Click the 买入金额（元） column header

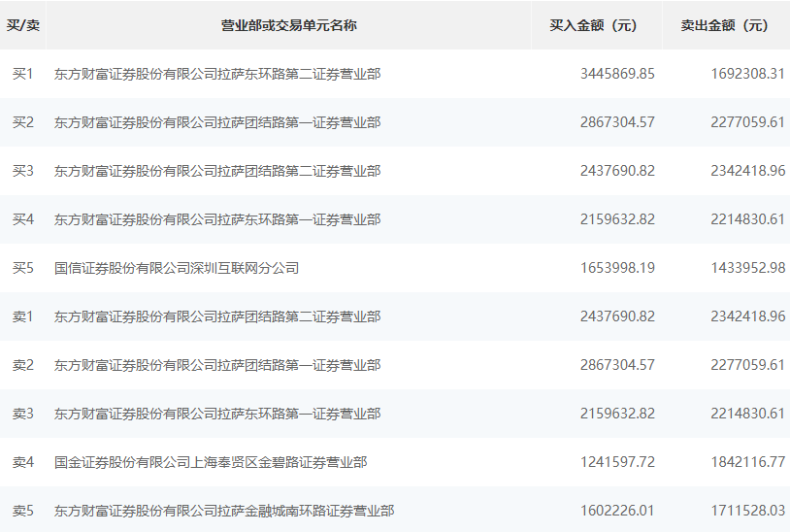pos(597,25)
